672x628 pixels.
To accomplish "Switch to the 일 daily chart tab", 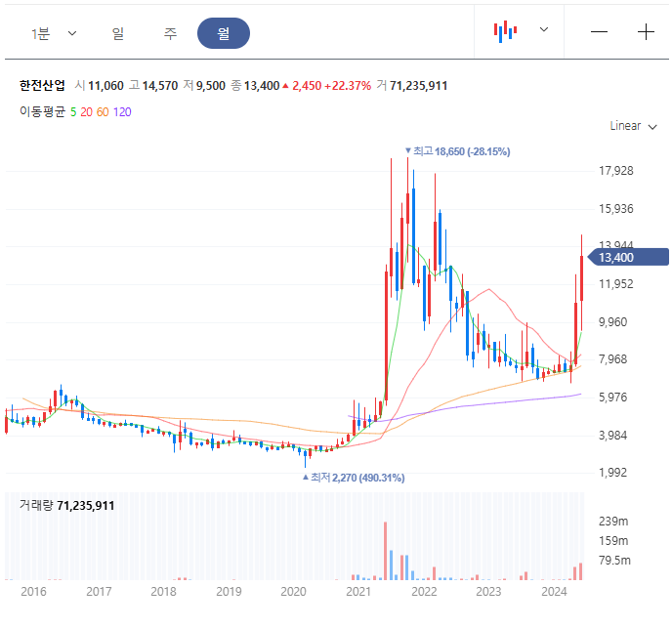I will pyautogui.click(x=118, y=33).
